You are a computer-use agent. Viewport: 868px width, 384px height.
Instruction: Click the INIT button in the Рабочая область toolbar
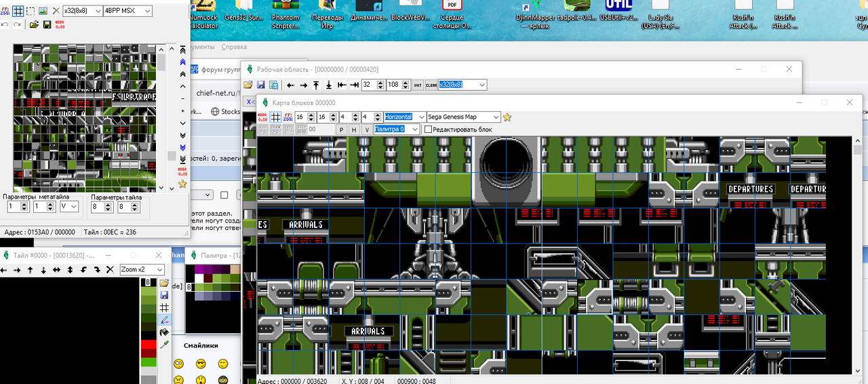(418, 85)
